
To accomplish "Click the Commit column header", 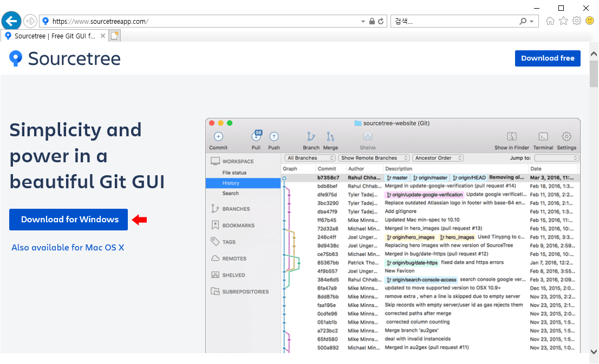I will point(327,169).
